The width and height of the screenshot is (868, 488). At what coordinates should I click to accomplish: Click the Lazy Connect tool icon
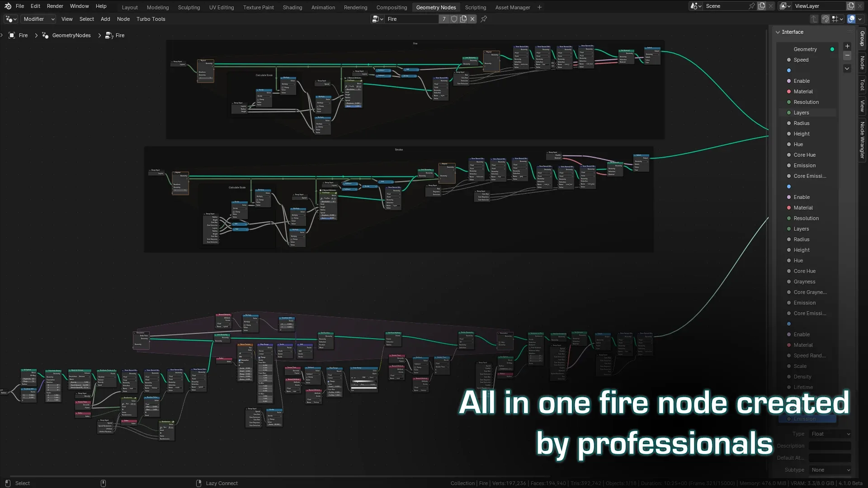(199, 483)
